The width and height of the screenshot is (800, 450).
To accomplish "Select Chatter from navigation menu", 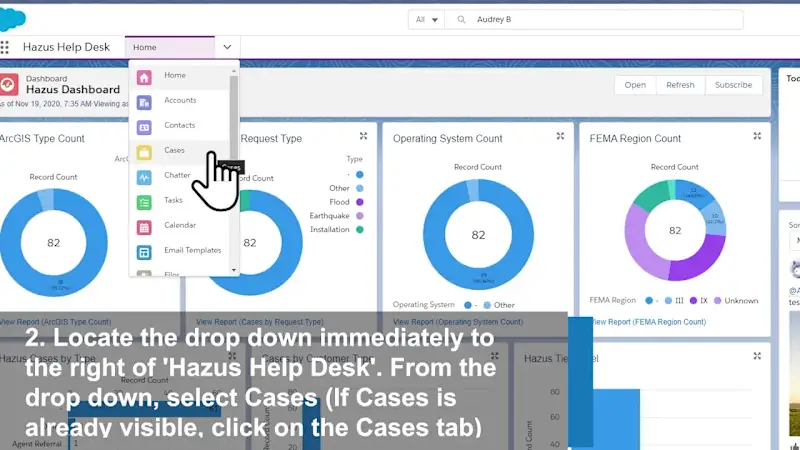I will (177, 175).
